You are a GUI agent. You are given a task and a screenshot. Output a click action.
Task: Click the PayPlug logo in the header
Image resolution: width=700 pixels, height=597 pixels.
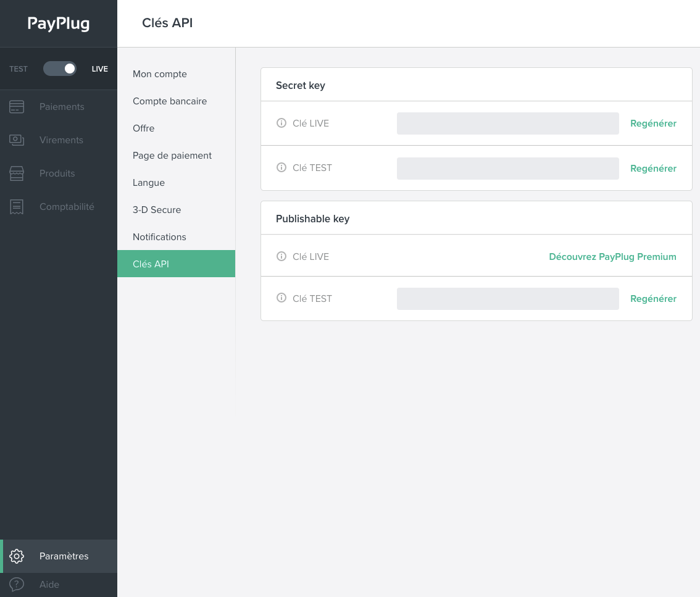(x=59, y=23)
